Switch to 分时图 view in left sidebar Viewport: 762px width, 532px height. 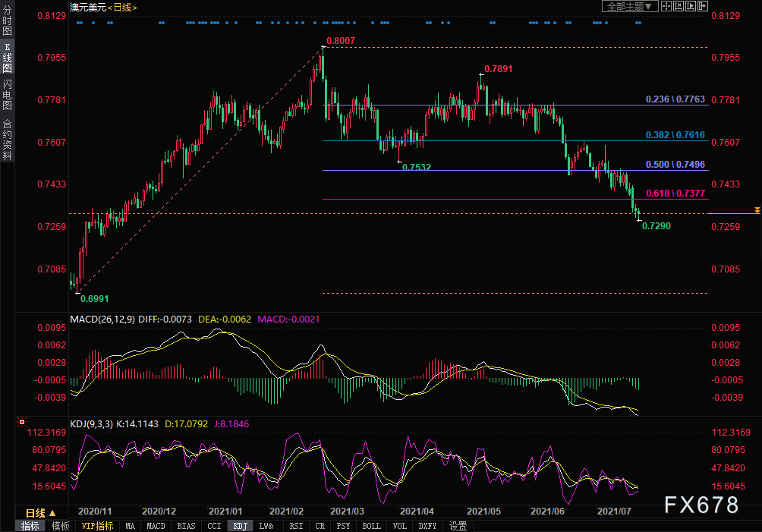click(x=7, y=20)
